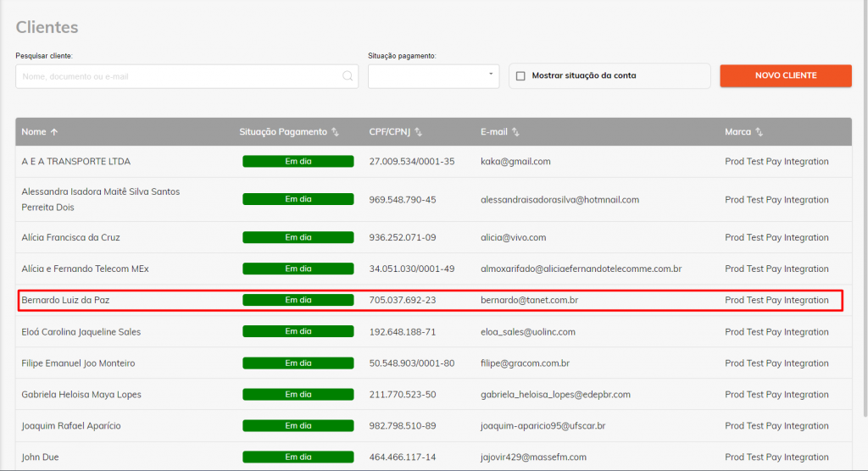Click email kaka@gmail.com

515,162
